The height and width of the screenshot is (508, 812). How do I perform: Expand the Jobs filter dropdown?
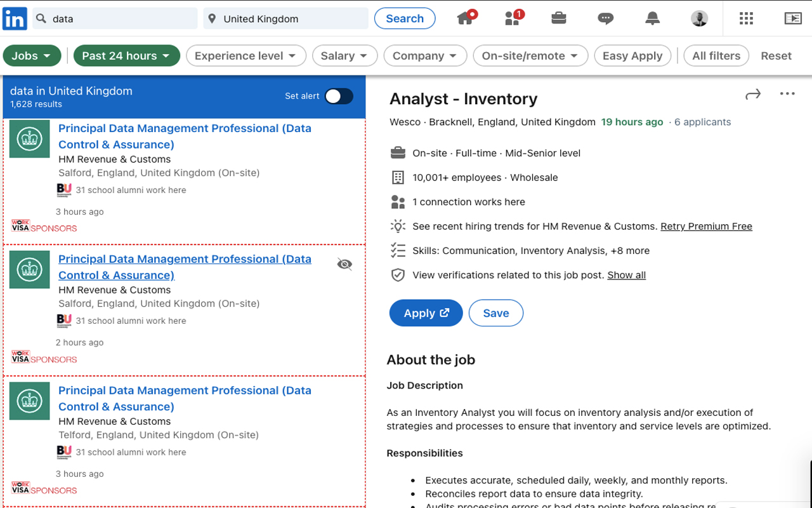(x=32, y=56)
